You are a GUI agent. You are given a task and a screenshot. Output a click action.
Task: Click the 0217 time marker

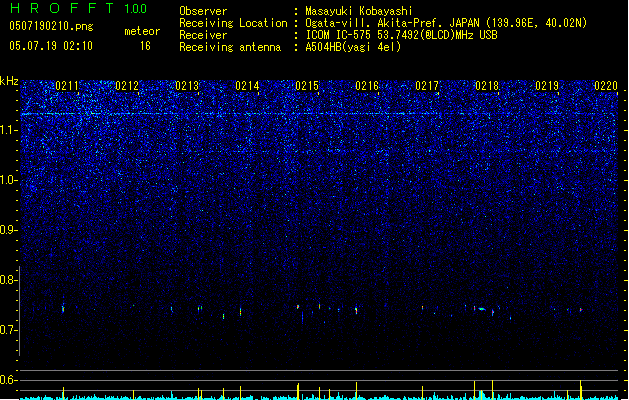(427, 86)
